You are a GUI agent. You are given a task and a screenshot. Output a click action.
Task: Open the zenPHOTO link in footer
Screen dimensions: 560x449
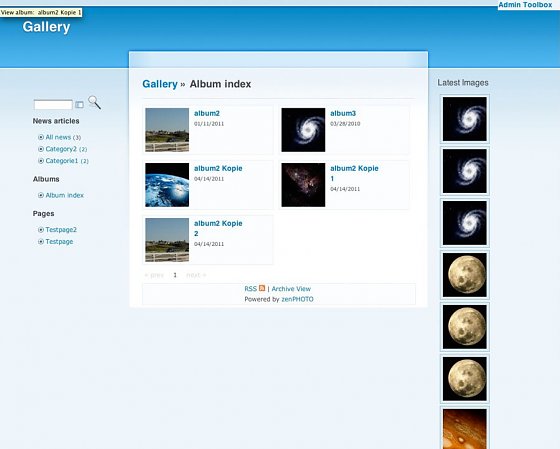click(x=297, y=299)
